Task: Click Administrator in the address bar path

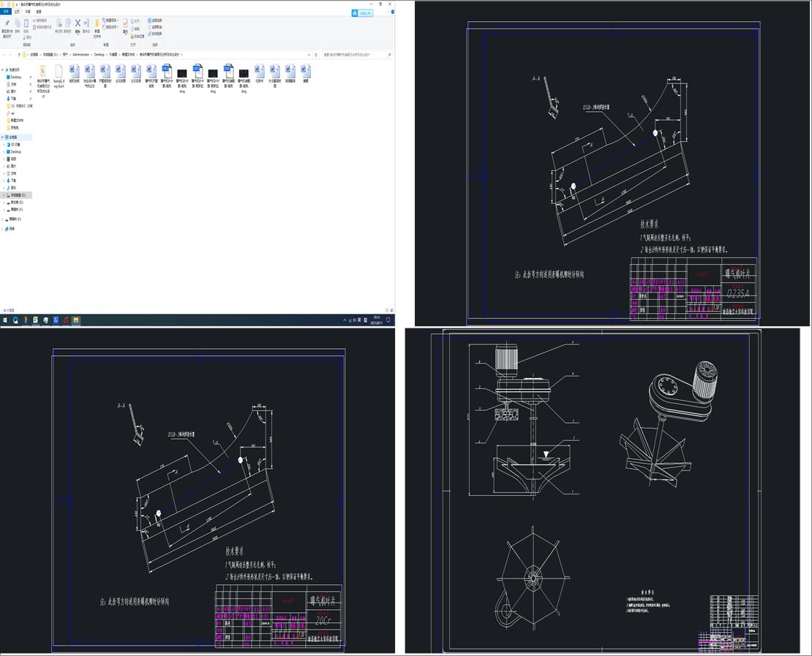Action: tap(80, 54)
